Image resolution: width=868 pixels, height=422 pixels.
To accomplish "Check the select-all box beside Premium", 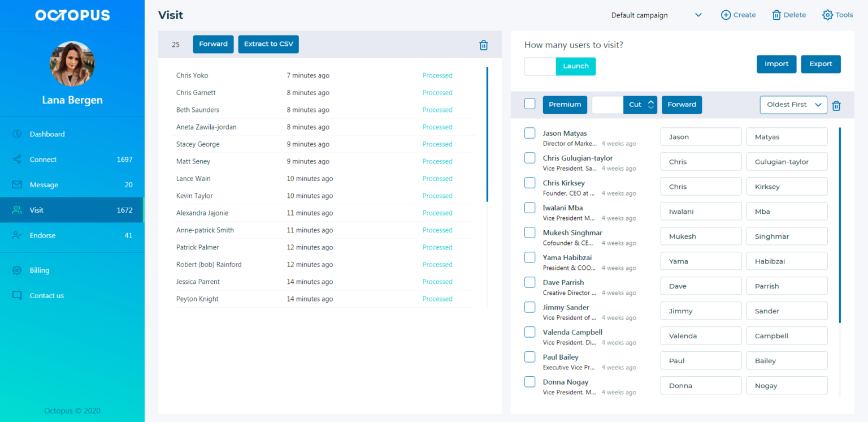I will (x=530, y=104).
